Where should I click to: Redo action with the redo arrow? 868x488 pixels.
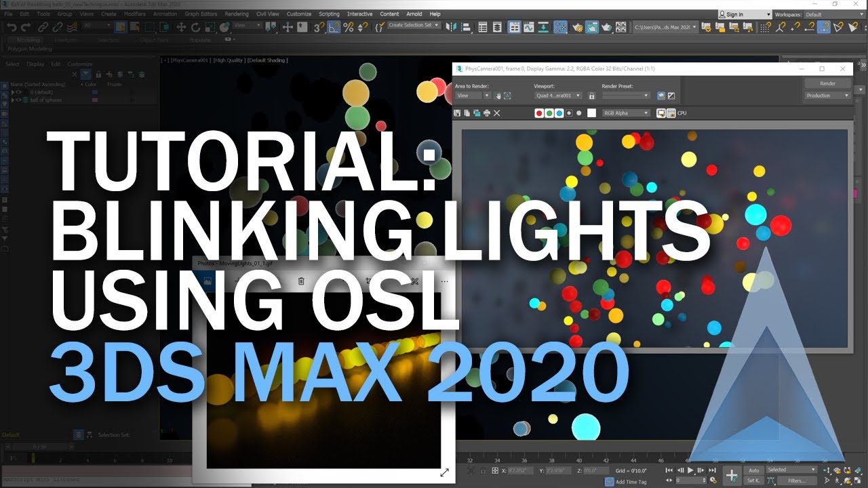26,27
